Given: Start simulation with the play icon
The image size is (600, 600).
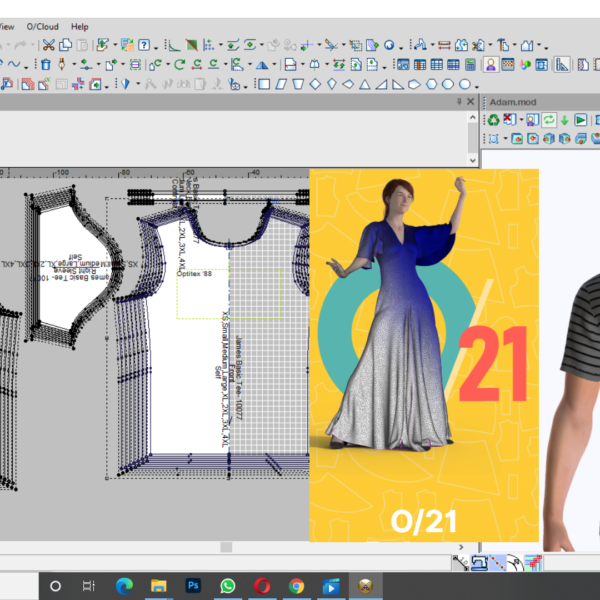Looking at the screenshot, I should coord(581,120).
